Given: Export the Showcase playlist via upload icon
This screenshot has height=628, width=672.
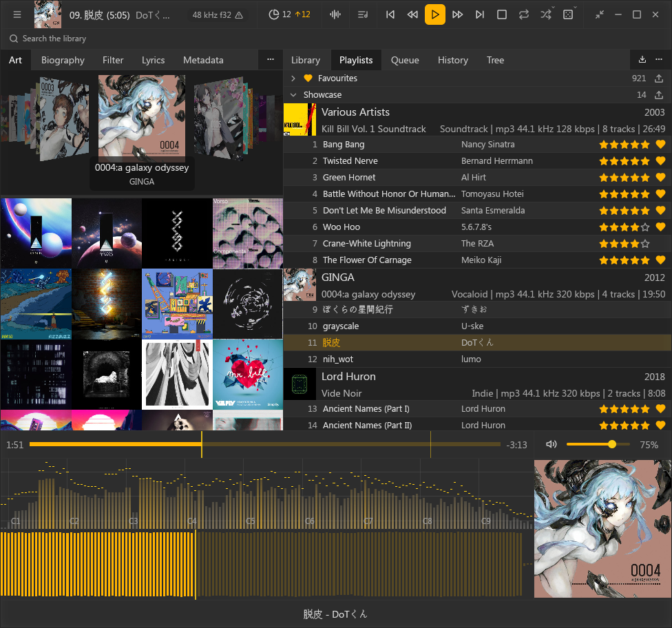Looking at the screenshot, I should (659, 95).
